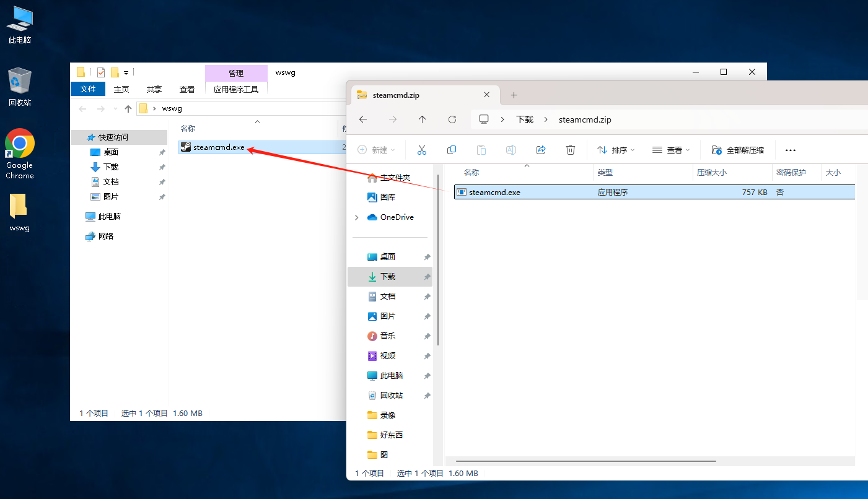This screenshot has width=868, height=499.
Task: Click the copy icon in steamcmd.zip toolbar
Action: [452, 150]
